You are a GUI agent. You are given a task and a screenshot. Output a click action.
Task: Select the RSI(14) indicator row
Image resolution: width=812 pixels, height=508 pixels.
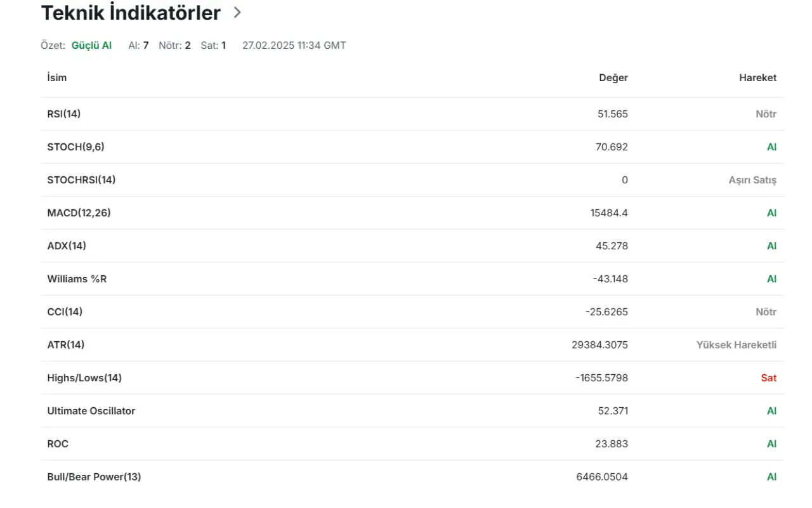click(x=64, y=114)
